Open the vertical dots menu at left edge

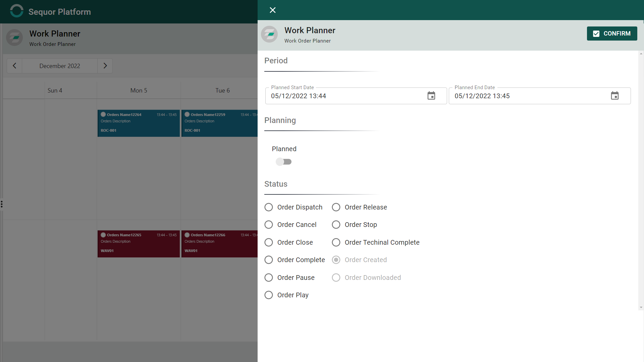pos(2,204)
